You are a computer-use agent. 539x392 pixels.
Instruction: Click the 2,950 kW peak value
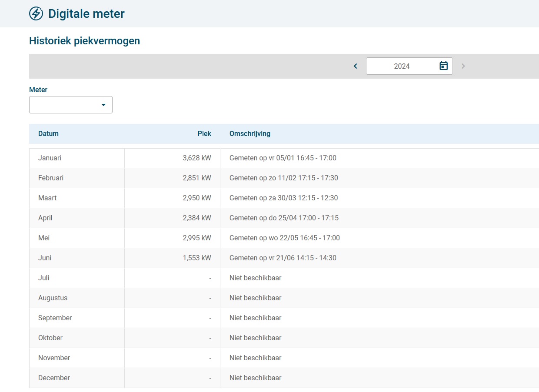[x=197, y=198]
